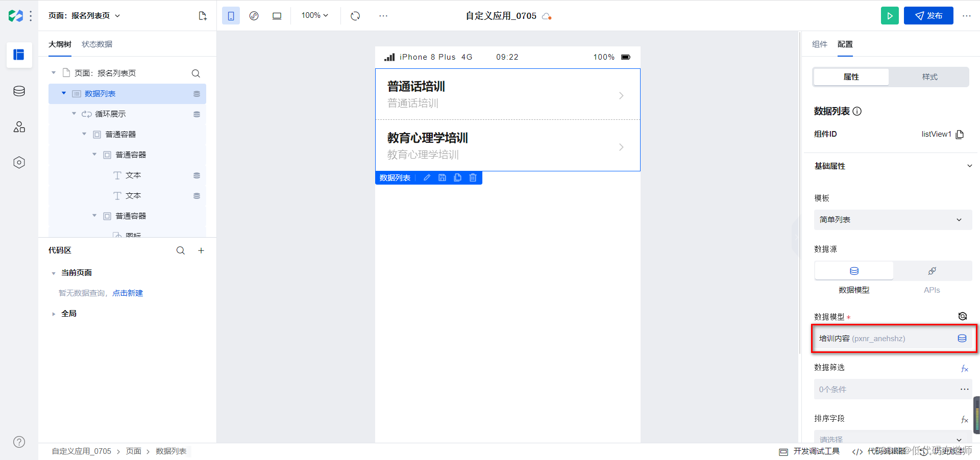Select the 教育心理学培训 list item in preview
The width and height of the screenshot is (980, 460).
508,146
